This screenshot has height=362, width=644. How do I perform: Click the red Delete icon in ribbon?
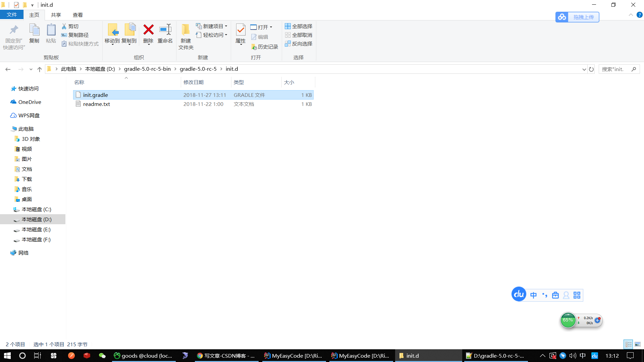pyautogui.click(x=148, y=30)
